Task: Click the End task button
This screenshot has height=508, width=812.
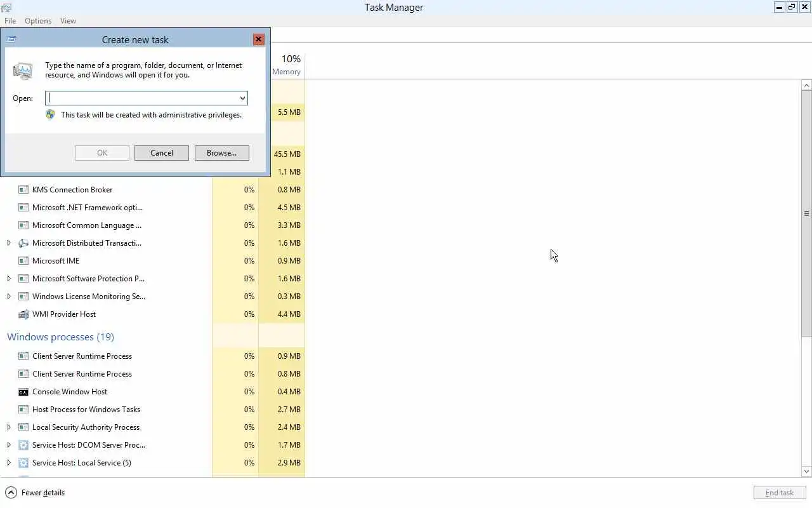Action: coord(780,493)
